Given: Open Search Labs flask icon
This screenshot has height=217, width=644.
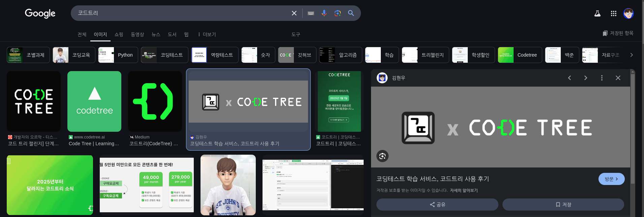Looking at the screenshot, I should [x=597, y=13].
